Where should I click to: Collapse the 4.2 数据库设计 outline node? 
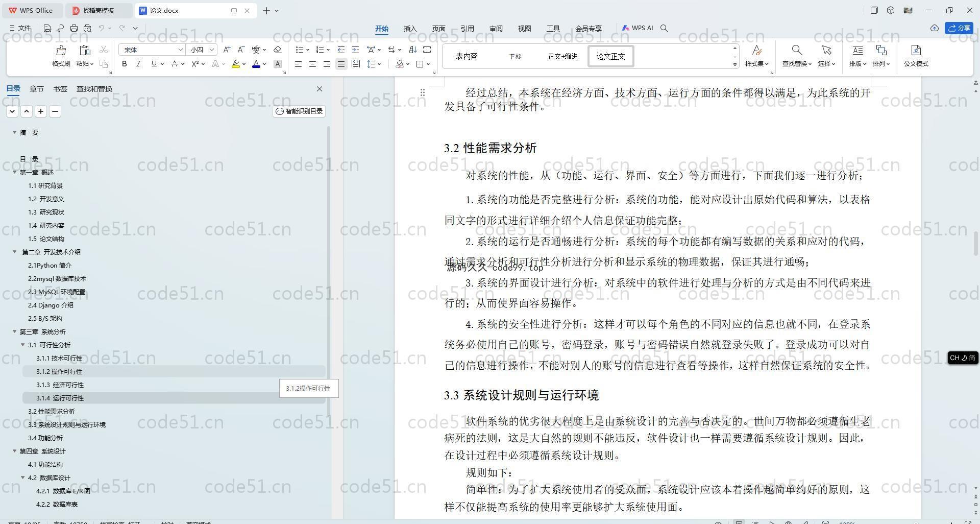pyautogui.click(x=23, y=478)
